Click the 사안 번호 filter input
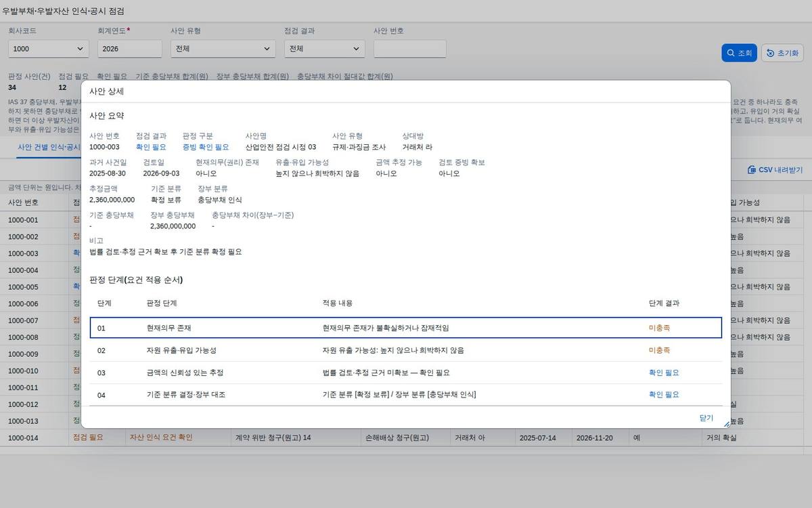Image resolution: width=812 pixels, height=508 pixels. (x=409, y=49)
